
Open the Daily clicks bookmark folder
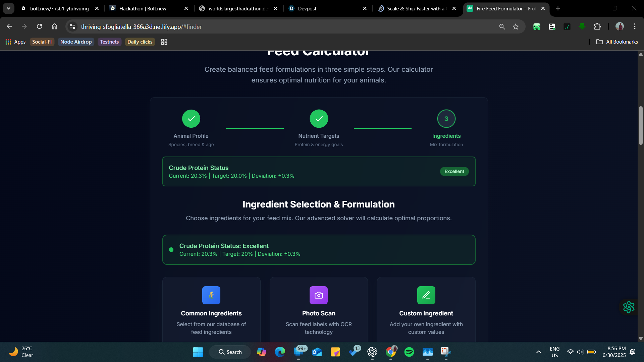(x=140, y=42)
